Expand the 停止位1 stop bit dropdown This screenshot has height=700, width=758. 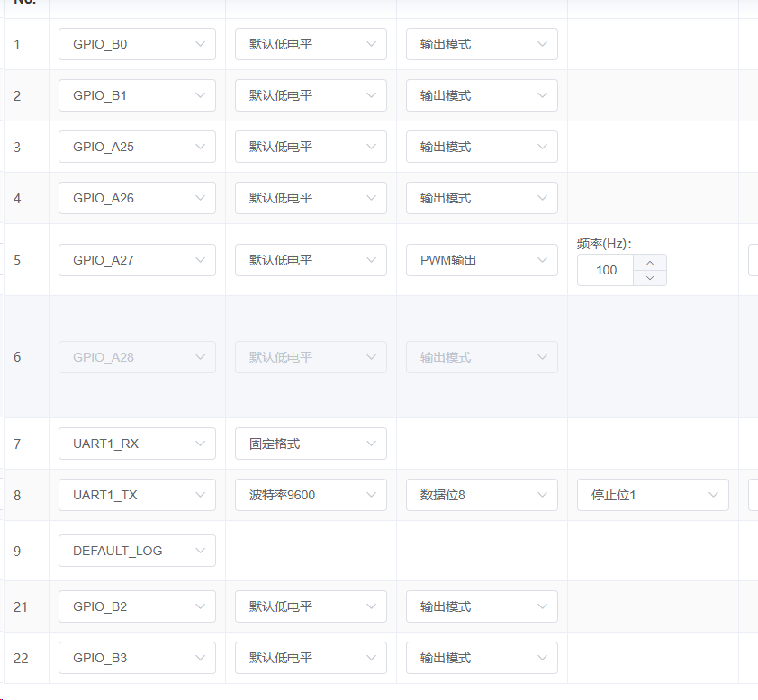tap(653, 495)
